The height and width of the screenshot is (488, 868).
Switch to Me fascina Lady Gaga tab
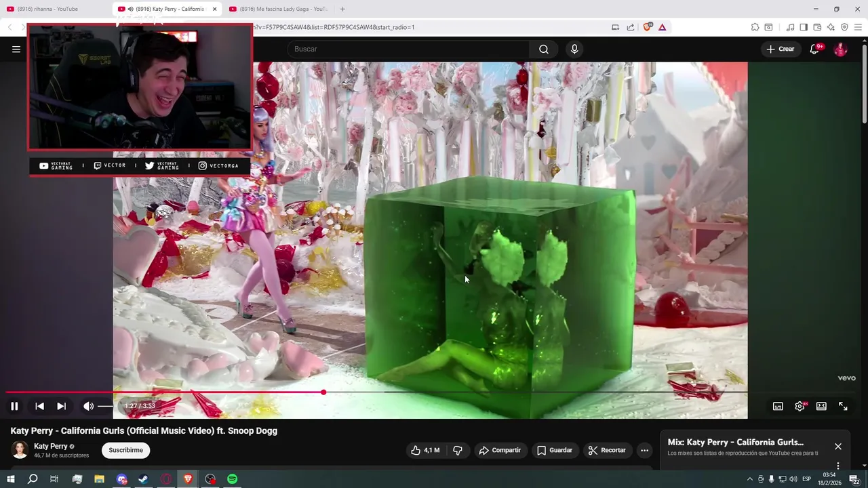pyautogui.click(x=278, y=9)
